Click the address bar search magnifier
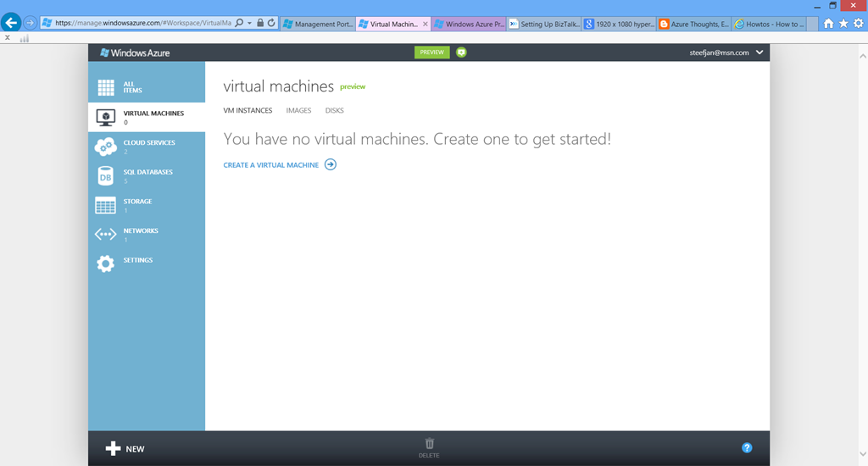The image size is (868, 466). click(239, 23)
